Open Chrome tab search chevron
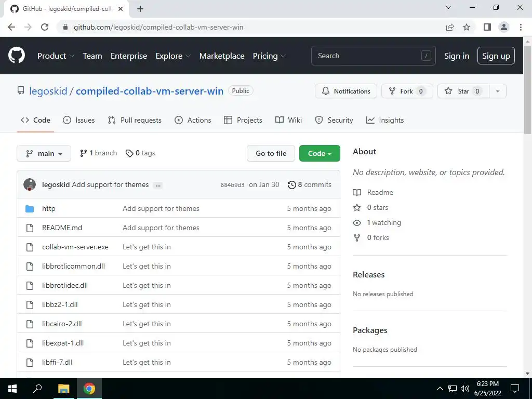Screen dimensions: 532x399 click(448, 7)
